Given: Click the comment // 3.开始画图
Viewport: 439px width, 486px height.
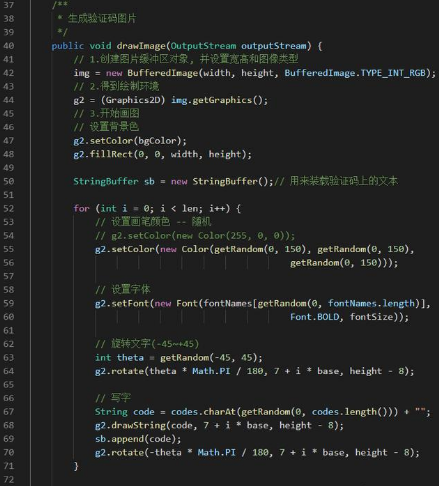Looking at the screenshot, I should click(x=106, y=114).
